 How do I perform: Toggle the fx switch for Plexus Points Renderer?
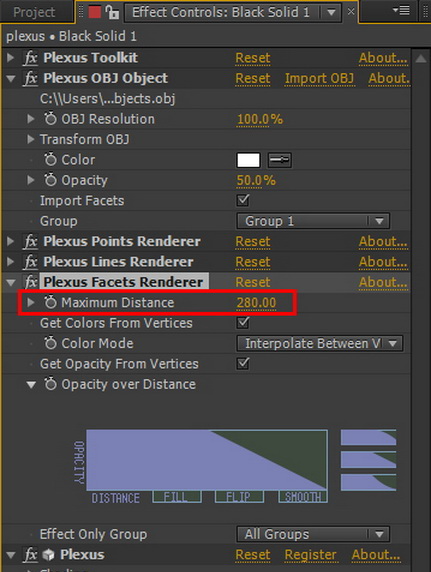pyautogui.click(x=31, y=241)
